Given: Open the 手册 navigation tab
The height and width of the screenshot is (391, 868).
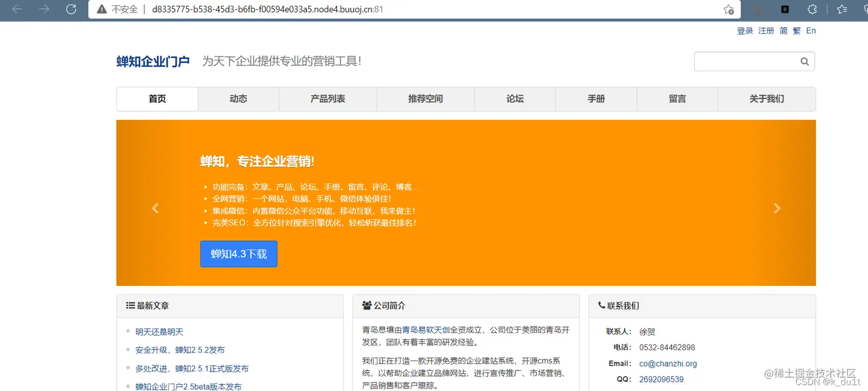Looking at the screenshot, I should point(596,99).
